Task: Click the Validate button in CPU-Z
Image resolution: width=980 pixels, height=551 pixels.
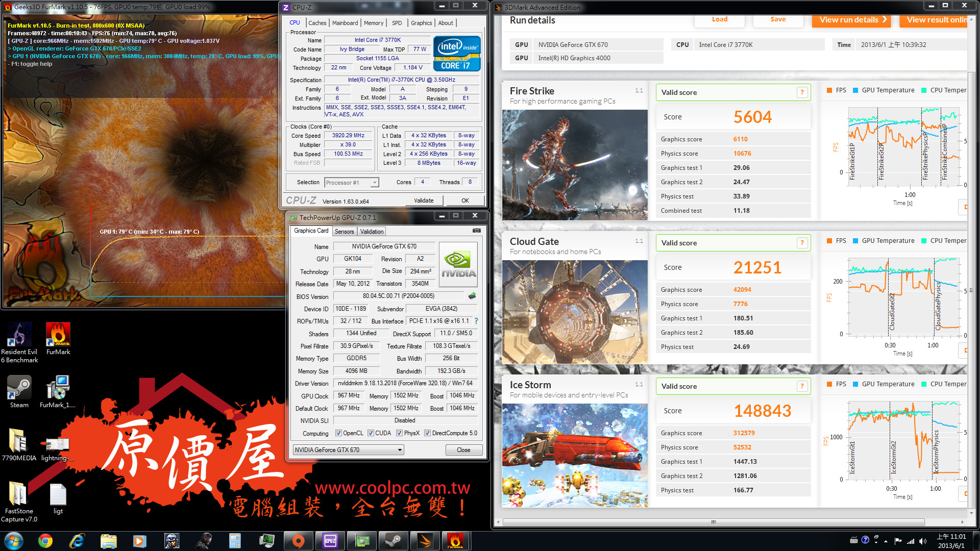Action: point(424,201)
